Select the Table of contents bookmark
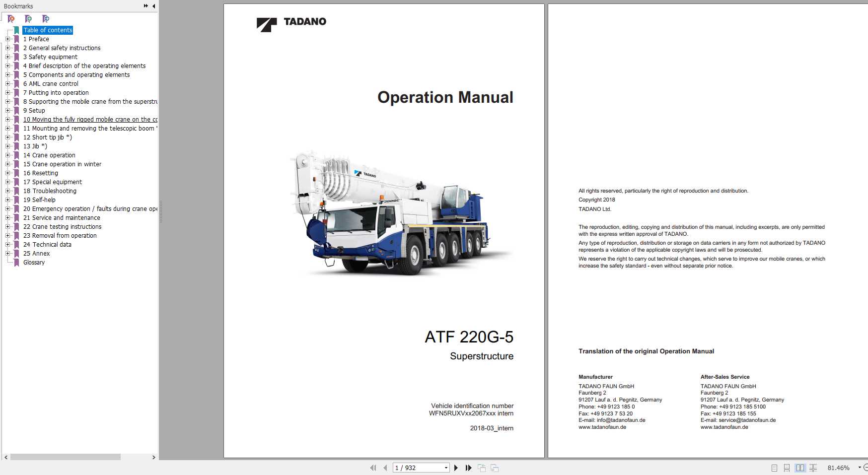 48,30
